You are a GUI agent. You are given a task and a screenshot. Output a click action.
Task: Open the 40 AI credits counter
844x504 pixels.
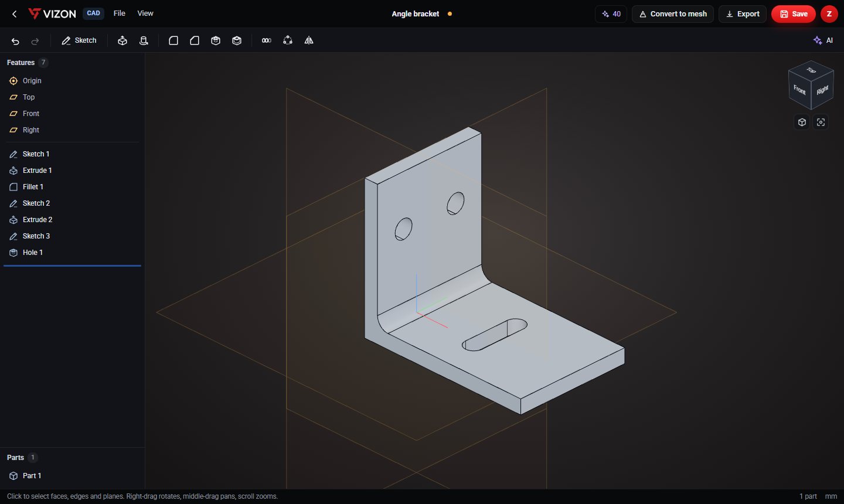click(611, 13)
